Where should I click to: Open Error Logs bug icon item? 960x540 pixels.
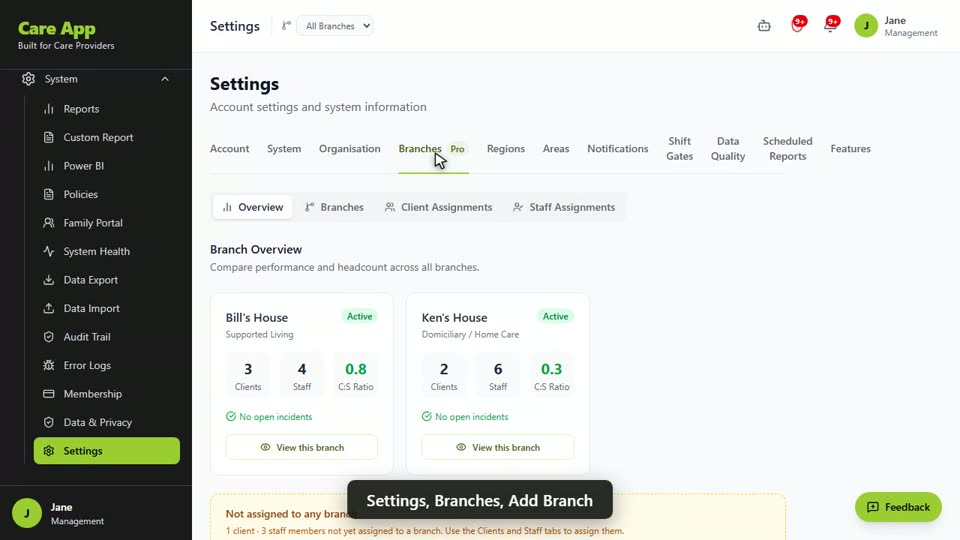[87, 365]
